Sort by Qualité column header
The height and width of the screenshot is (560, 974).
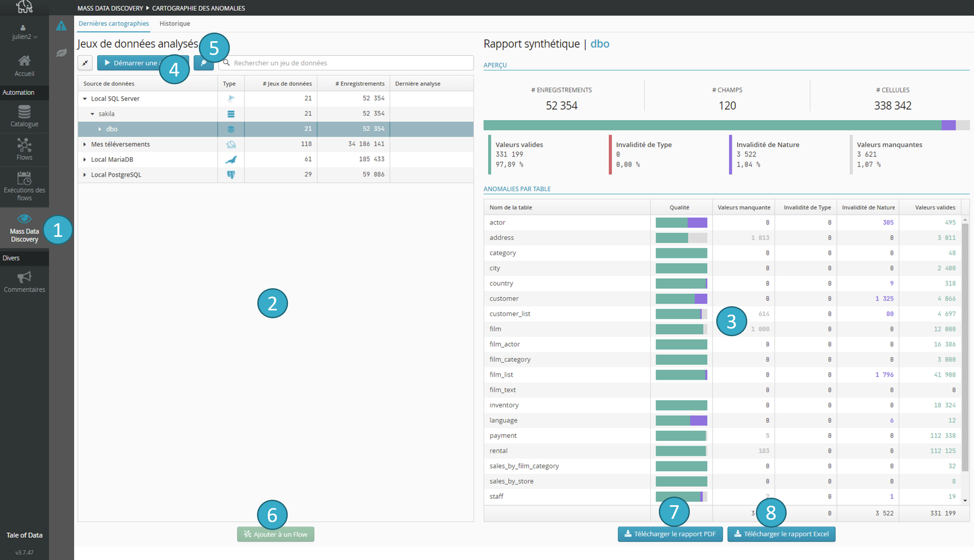(x=681, y=207)
